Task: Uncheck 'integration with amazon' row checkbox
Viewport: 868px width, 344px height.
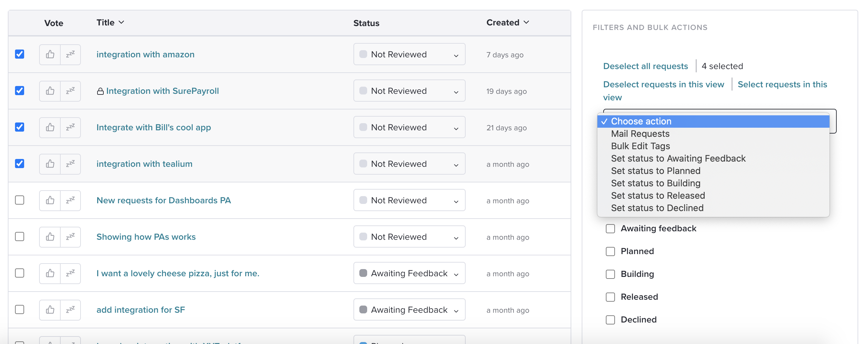Action: [x=20, y=54]
